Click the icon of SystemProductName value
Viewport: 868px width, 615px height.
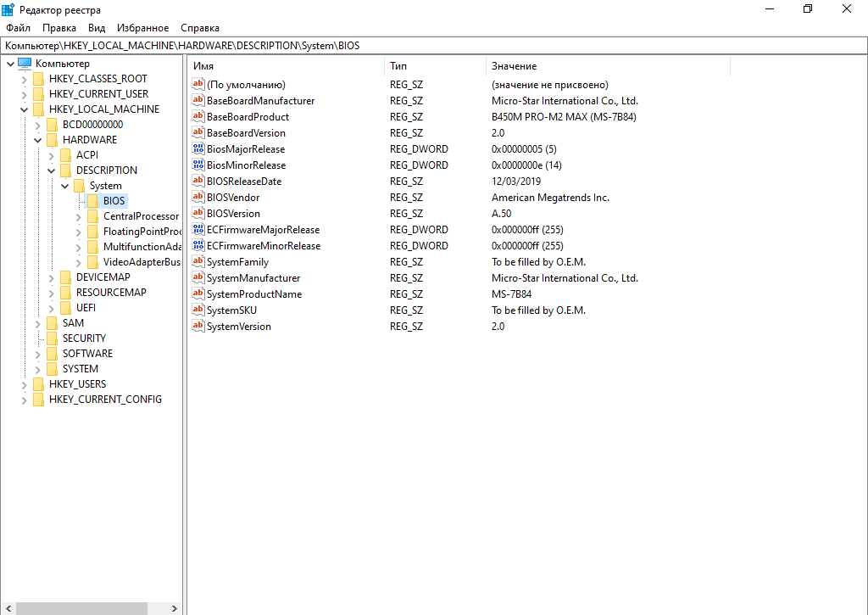(x=198, y=294)
